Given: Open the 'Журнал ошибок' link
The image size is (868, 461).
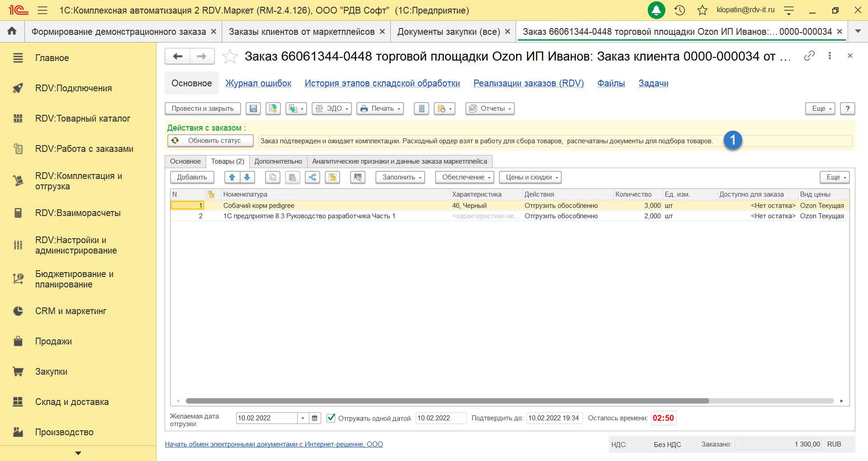Looking at the screenshot, I should (258, 83).
